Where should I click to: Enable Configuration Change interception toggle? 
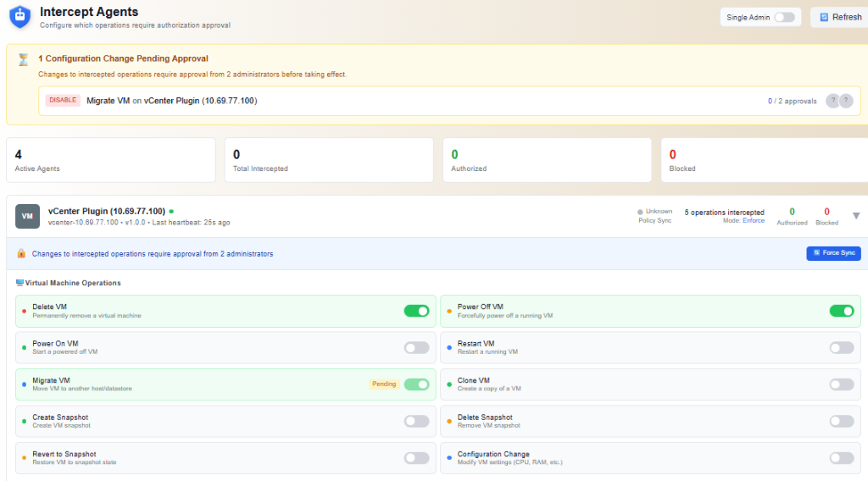(x=842, y=458)
